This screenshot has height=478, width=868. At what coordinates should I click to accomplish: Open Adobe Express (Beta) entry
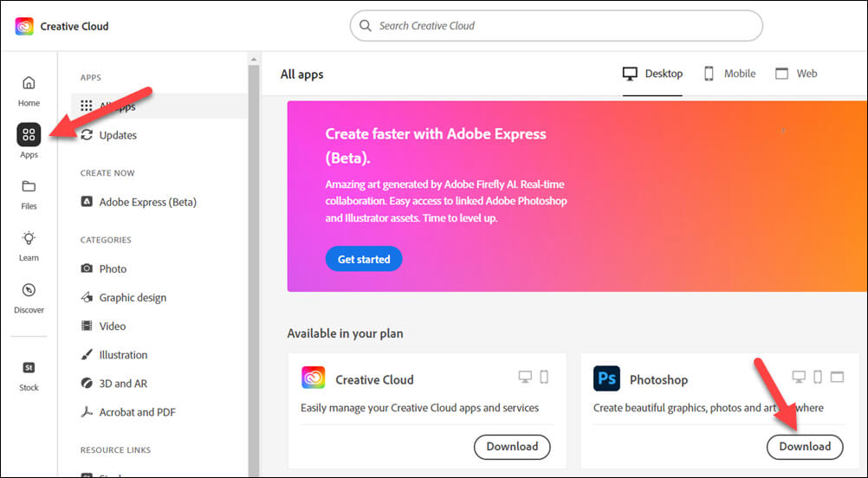point(147,202)
